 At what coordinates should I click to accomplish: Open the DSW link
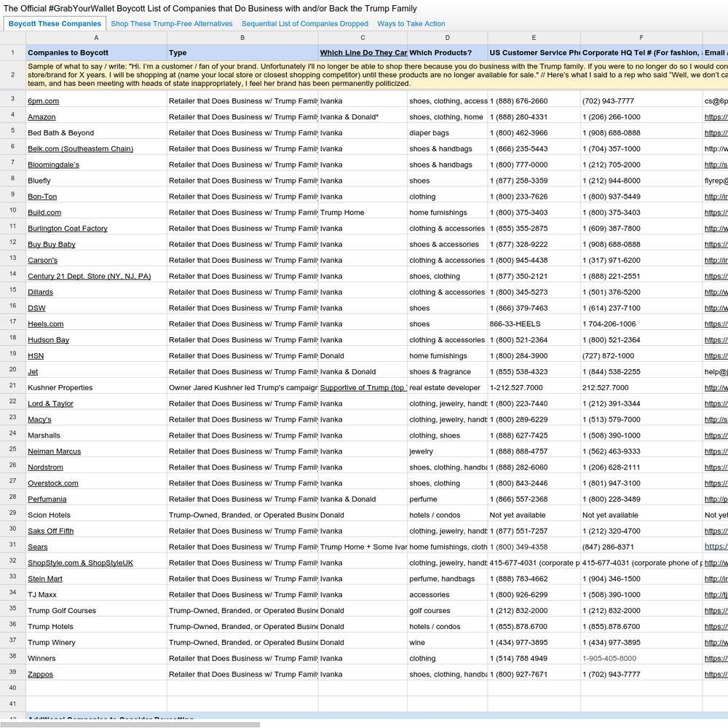point(36,308)
